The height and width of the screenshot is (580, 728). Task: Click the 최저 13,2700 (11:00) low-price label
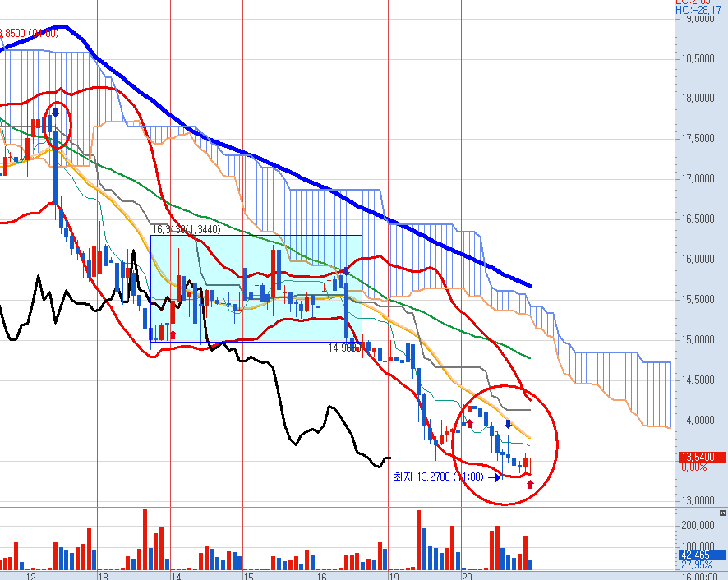[439, 477]
